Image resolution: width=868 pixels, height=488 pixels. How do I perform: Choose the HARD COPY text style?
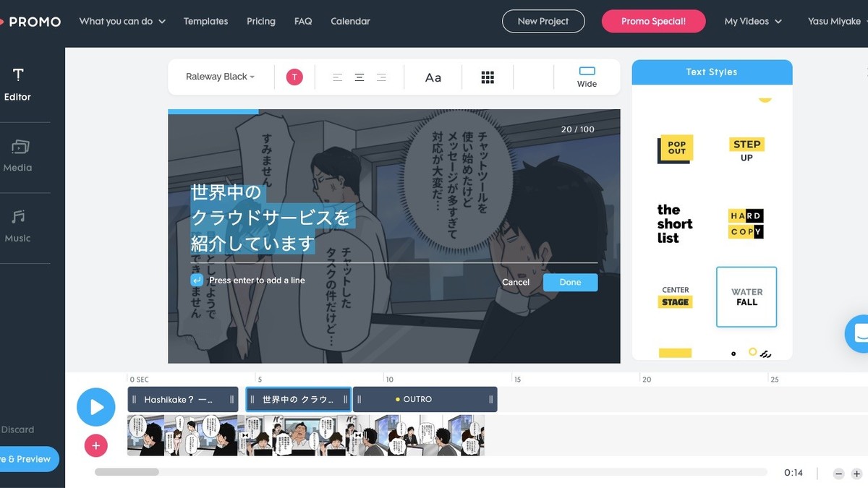point(746,224)
